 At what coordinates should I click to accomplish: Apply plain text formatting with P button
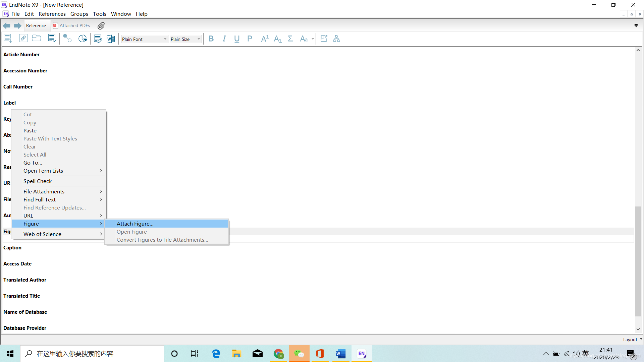click(x=250, y=39)
